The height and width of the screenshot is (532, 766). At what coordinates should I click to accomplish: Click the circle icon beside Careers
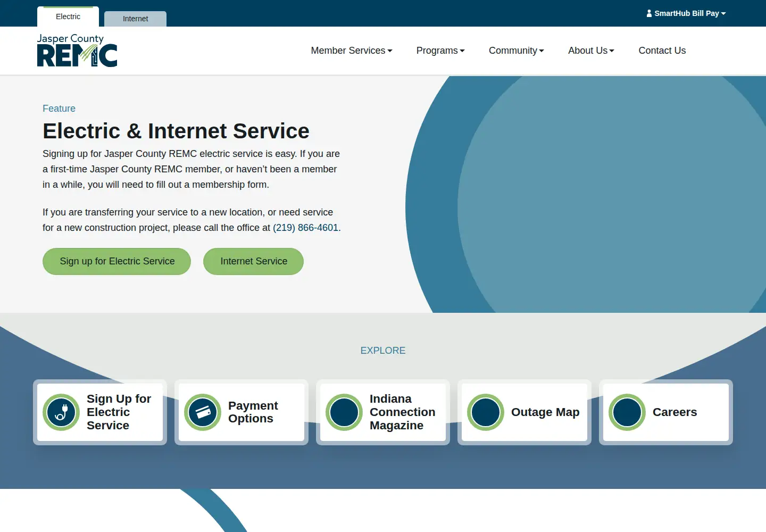click(627, 412)
